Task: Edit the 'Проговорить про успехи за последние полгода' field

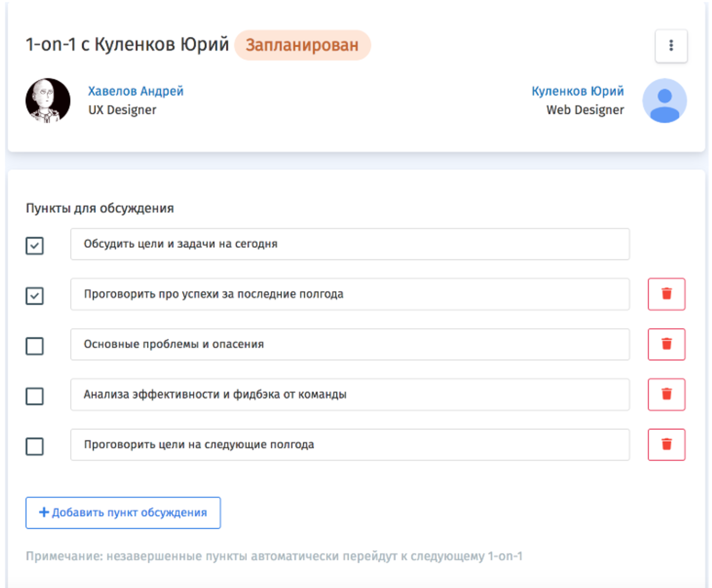Action: click(x=350, y=294)
